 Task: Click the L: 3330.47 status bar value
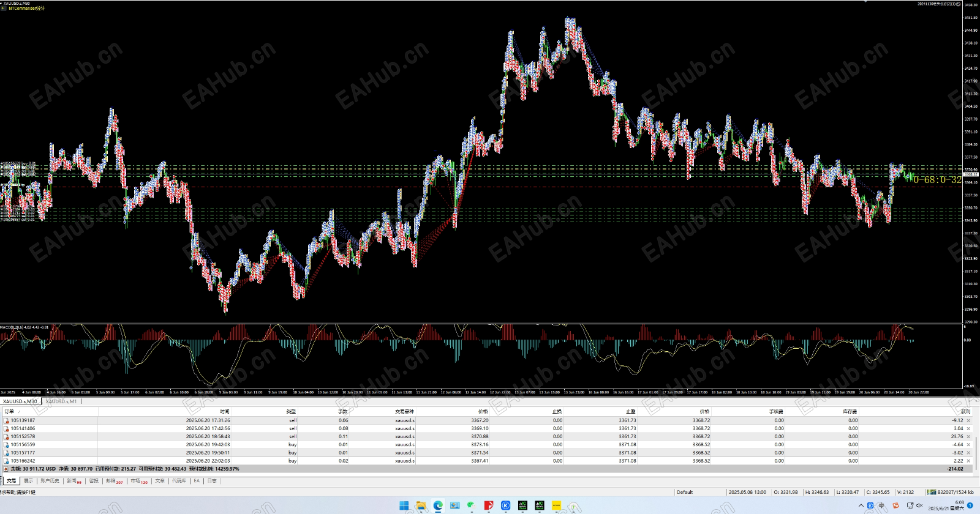(x=848, y=492)
